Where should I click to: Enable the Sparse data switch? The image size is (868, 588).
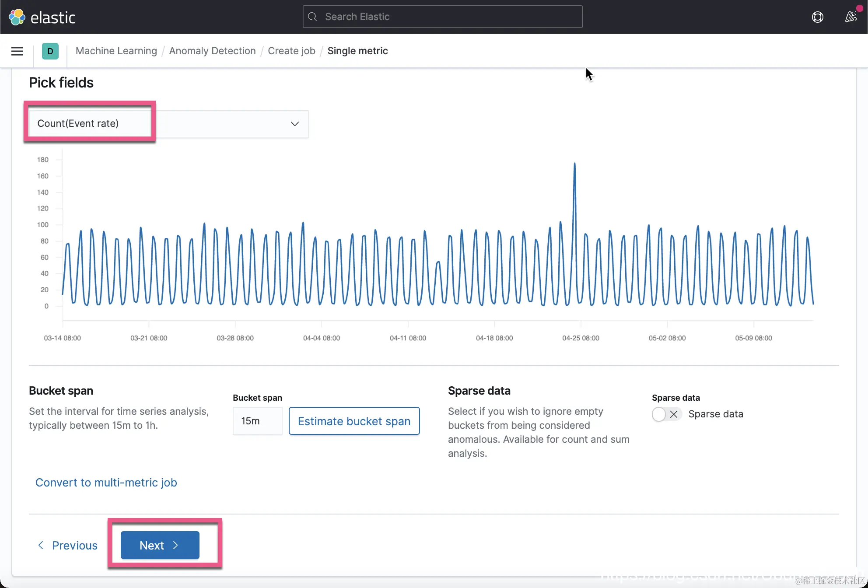tap(666, 414)
